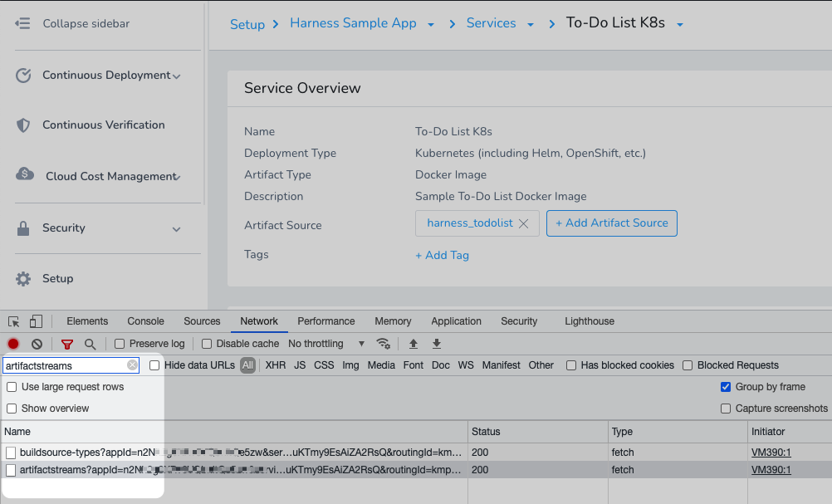Image resolution: width=832 pixels, height=504 pixels.
Task: Open the Performance tab
Action: tap(325, 321)
